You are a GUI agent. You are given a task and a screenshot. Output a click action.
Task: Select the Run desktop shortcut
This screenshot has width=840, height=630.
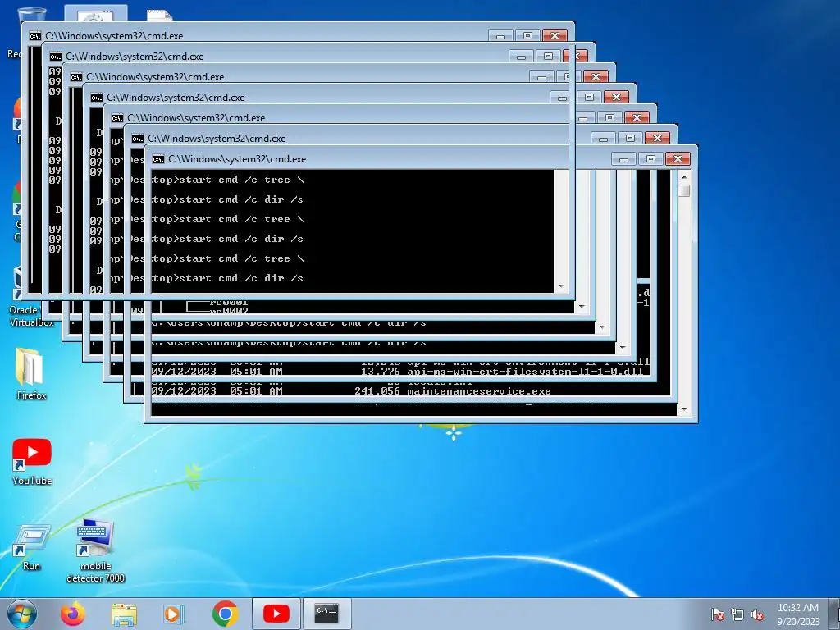(x=32, y=546)
